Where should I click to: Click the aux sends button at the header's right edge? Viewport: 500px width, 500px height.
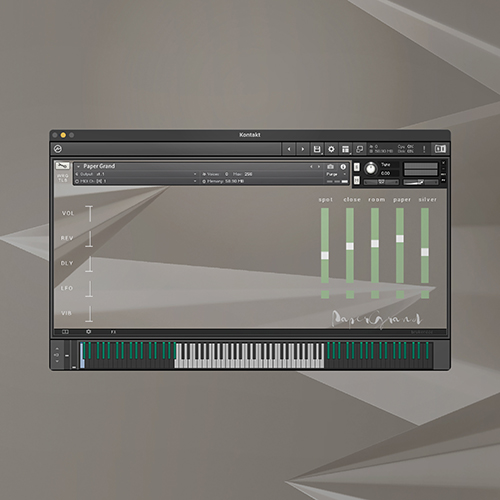[443, 174]
